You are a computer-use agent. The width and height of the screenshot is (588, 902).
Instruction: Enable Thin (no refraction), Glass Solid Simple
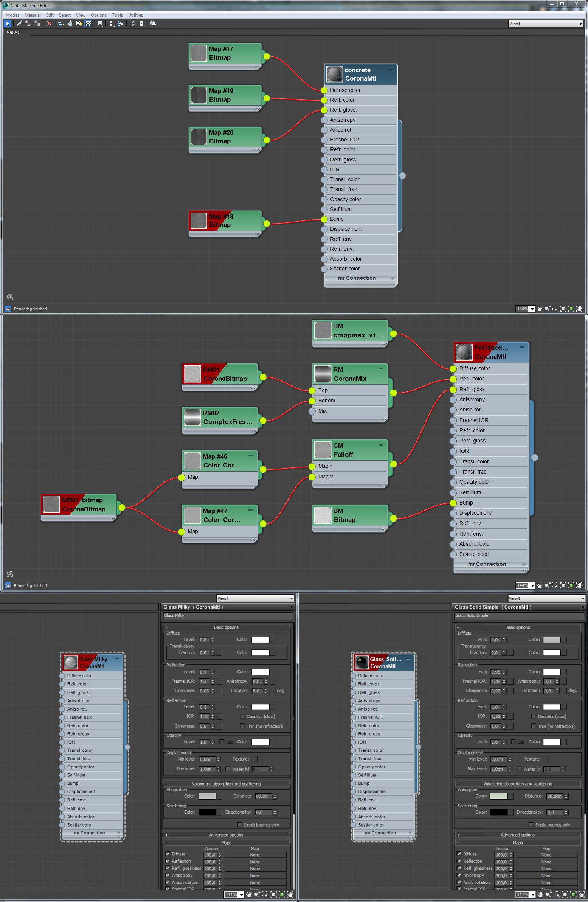coord(534,726)
